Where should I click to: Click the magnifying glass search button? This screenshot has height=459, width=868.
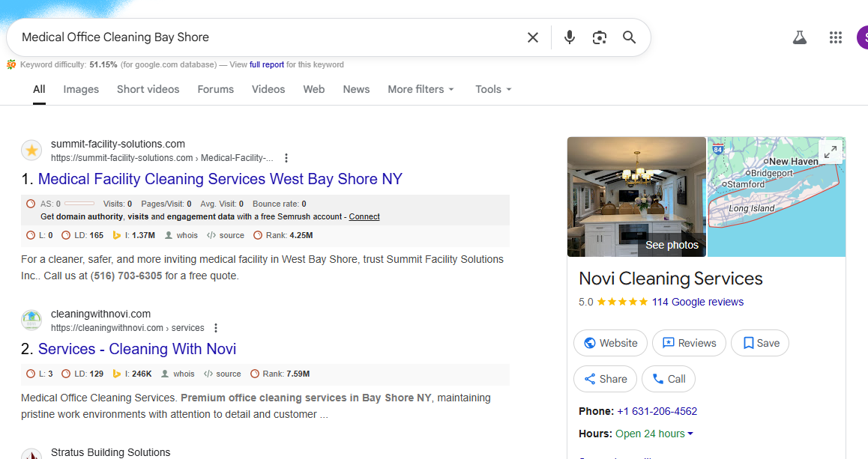click(x=630, y=37)
